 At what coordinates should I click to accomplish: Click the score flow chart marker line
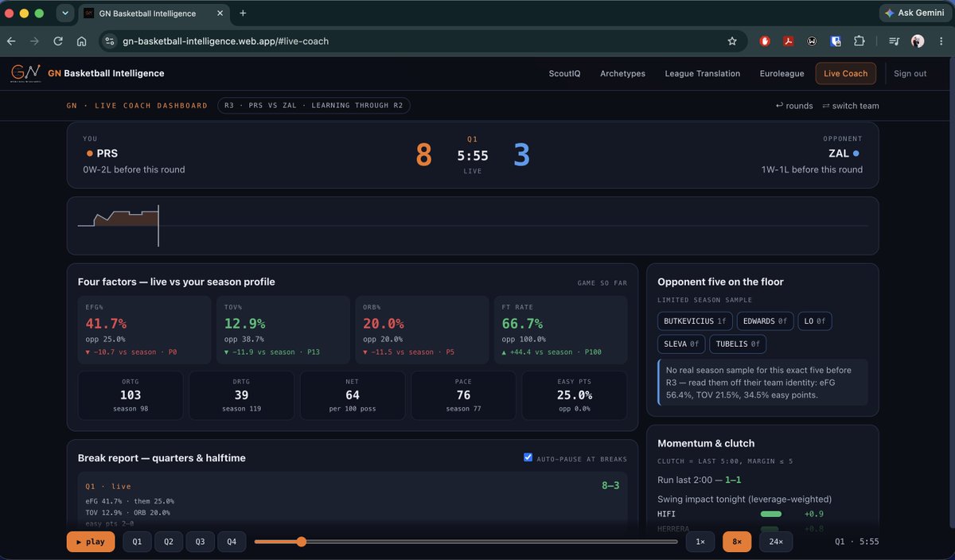[158, 226]
